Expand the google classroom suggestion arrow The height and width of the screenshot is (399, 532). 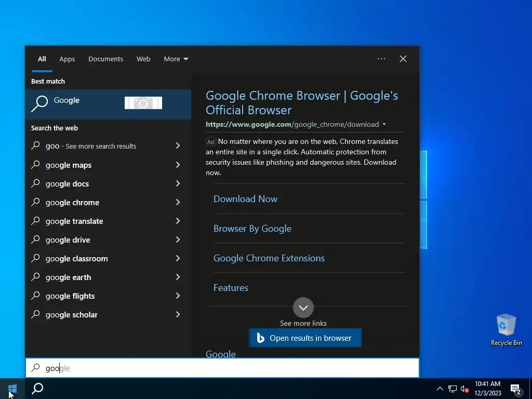coord(178,258)
